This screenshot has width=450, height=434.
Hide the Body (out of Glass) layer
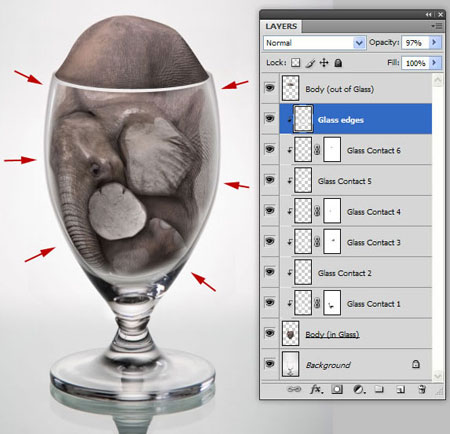(270, 88)
